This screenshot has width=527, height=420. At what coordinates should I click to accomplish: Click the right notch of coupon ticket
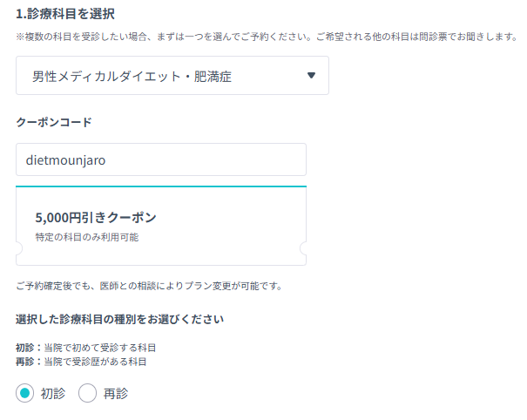[303, 248]
